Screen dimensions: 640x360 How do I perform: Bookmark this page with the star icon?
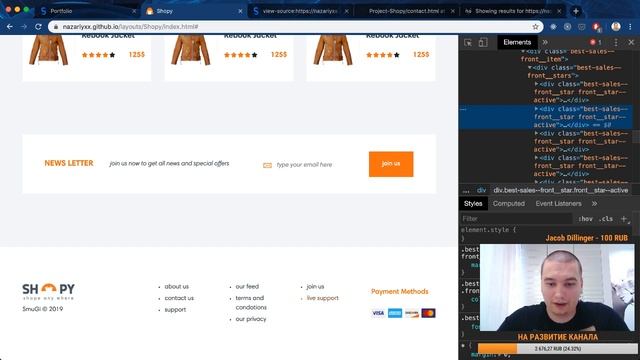click(536, 27)
